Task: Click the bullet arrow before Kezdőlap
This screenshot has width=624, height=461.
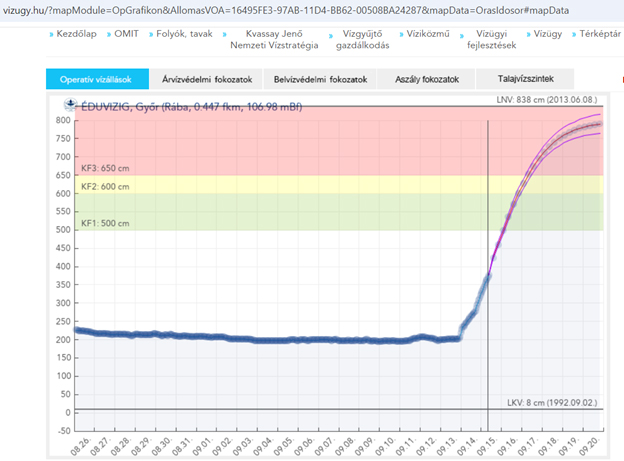Action: 51,35
